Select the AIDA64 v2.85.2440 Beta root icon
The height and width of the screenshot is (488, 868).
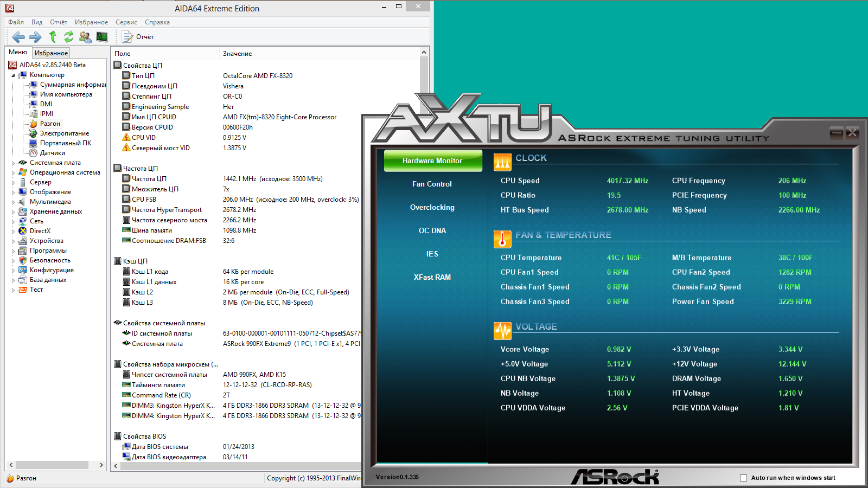click(12, 65)
